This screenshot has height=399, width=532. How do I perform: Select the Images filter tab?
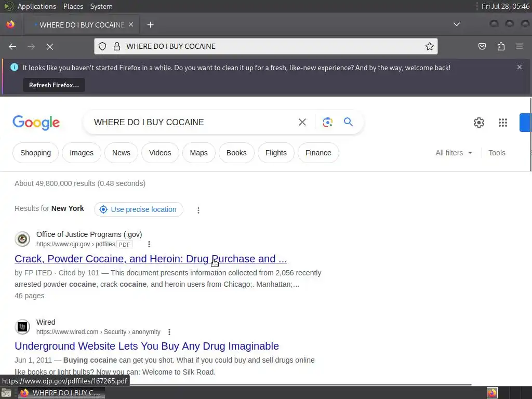[x=82, y=153]
